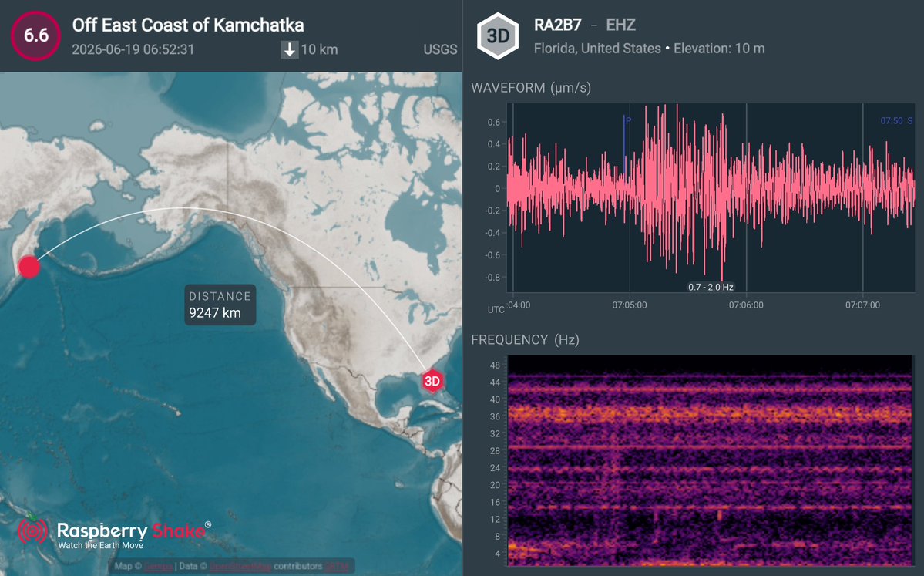Click the UTC axis label
This screenshot has height=576, width=924.
[x=496, y=309]
